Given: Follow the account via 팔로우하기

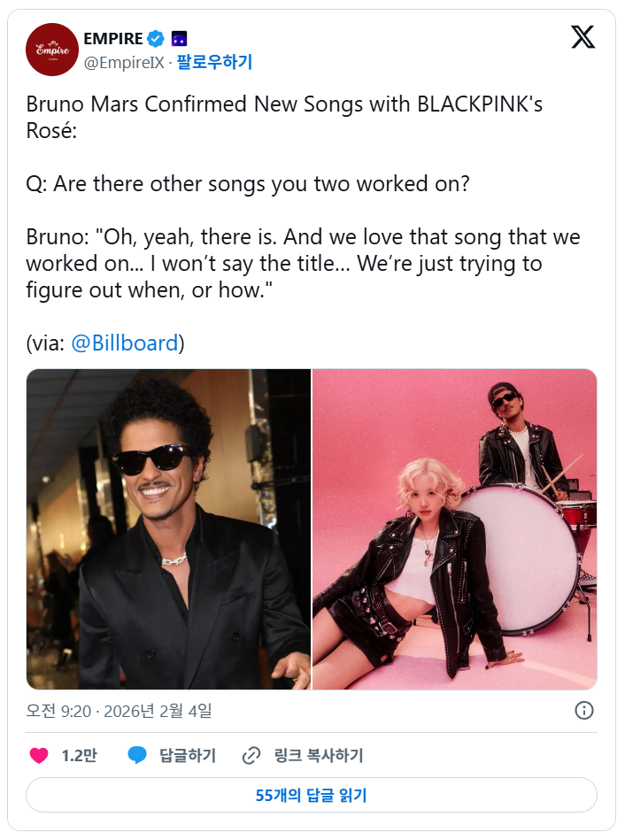Looking at the screenshot, I should [214, 62].
